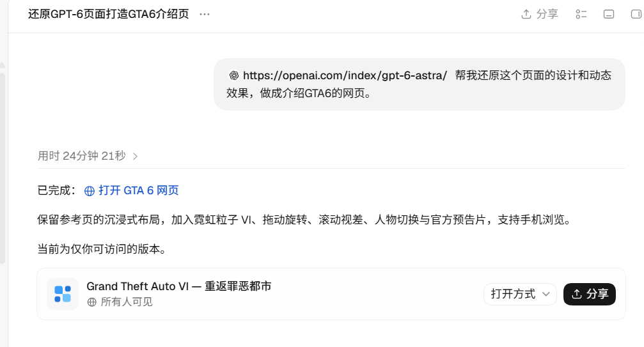Click the chevron arrow in 打开方式

(x=546, y=294)
